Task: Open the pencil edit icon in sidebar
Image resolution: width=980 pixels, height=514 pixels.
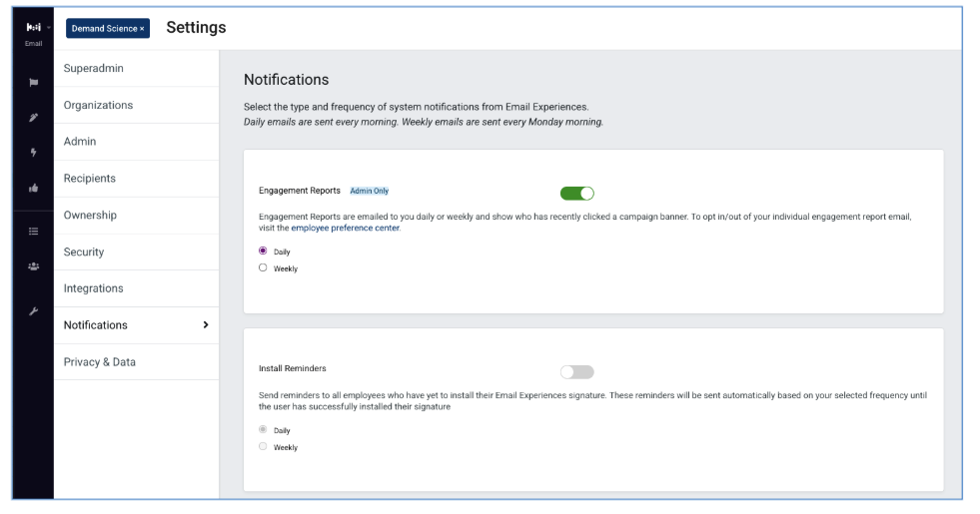Action: click(x=33, y=118)
